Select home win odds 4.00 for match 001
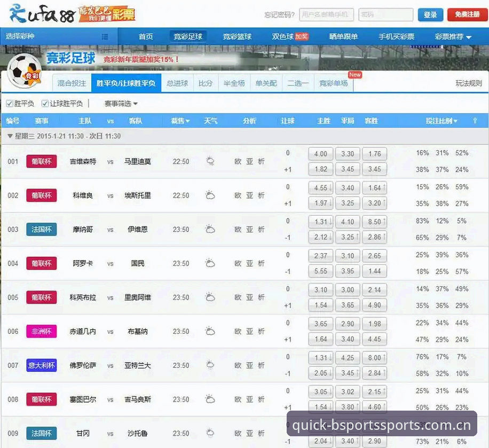This screenshot has width=489, height=448. [x=321, y=154]
